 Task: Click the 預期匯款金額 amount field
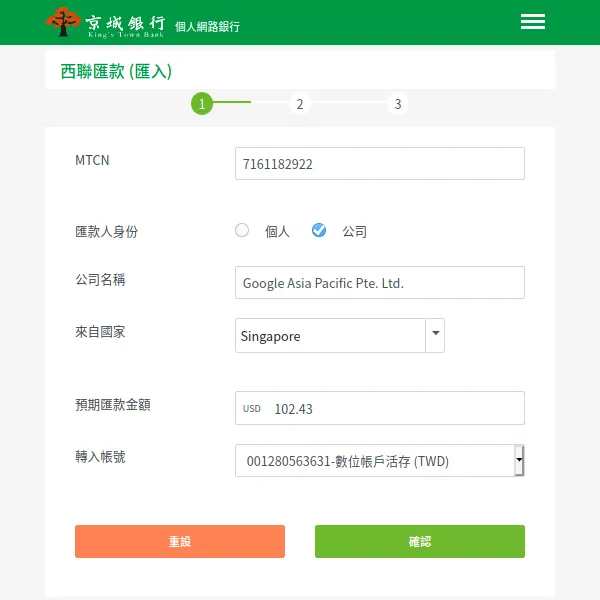380,408
